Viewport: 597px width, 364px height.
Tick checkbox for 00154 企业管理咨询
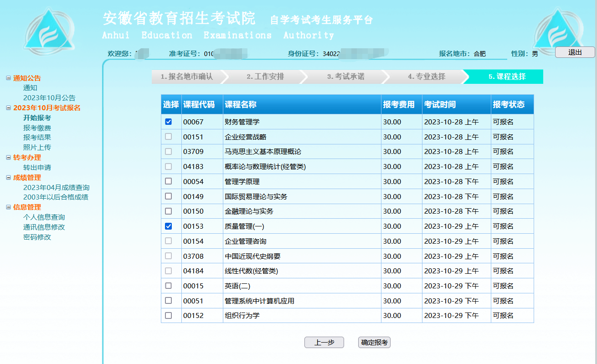click(169, 241)
